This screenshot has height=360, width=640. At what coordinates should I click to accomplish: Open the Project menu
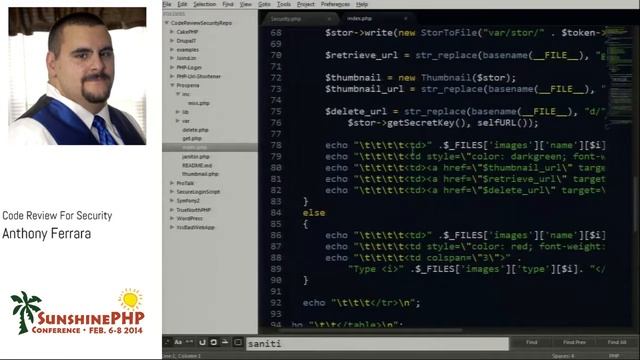pos(306,4)
